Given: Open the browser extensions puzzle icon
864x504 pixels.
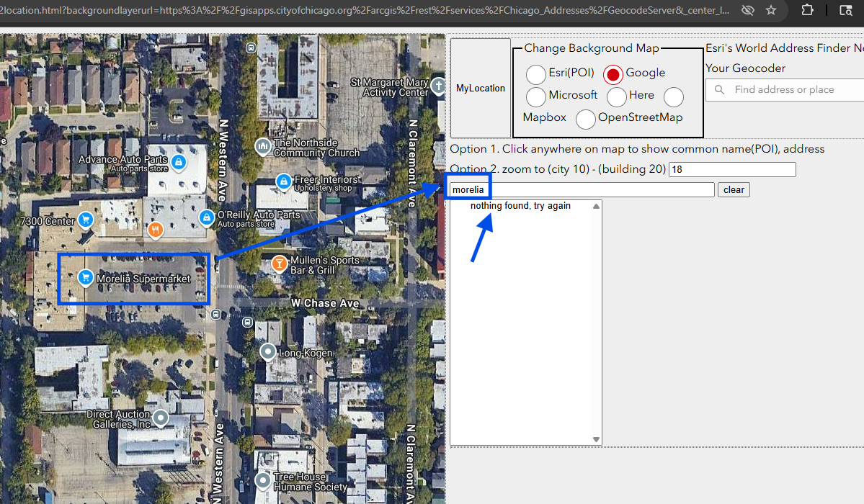Looking at the screenshot, I should [807, 10].
